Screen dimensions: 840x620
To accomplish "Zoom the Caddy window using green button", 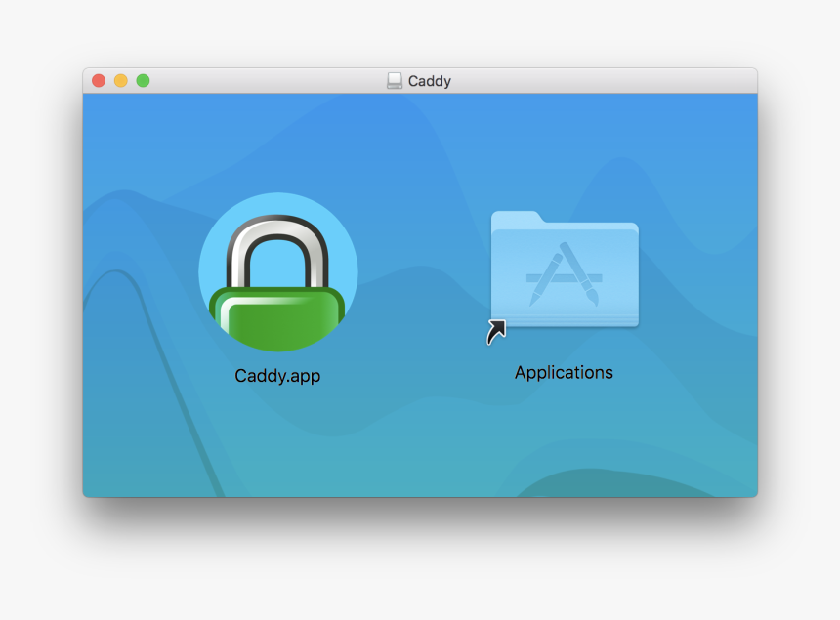I will (143, 81).
